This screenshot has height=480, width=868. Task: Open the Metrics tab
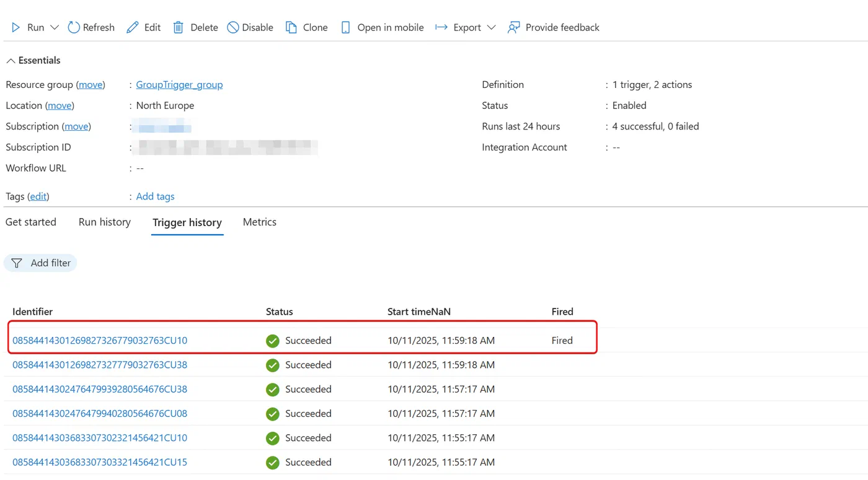(260, 222)
